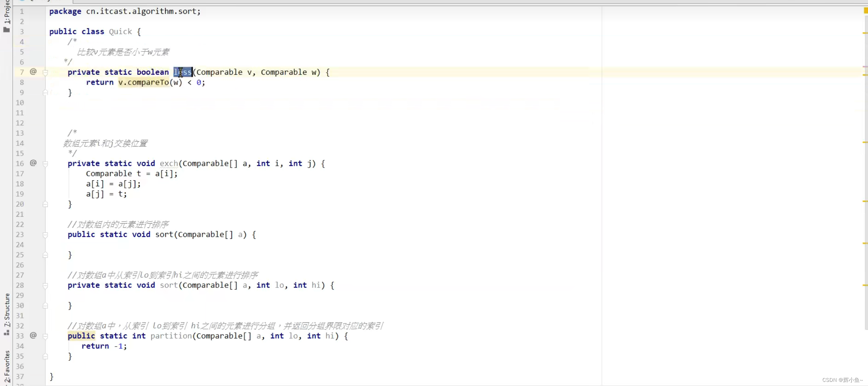Image resolution: width=868 pixels, height=386 pixels.
Task: Click the fold end marker on line 20
Action: (x=45, y=204)
